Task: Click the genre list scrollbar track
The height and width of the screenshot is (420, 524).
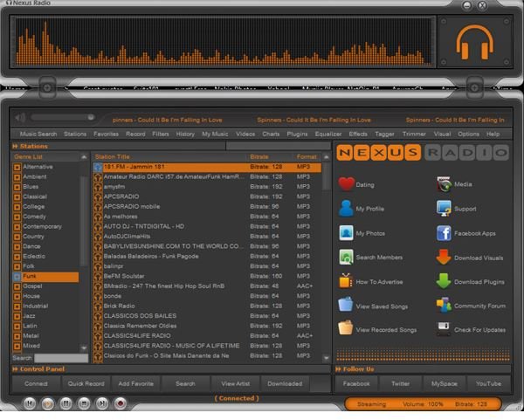Action: [84, 252]
